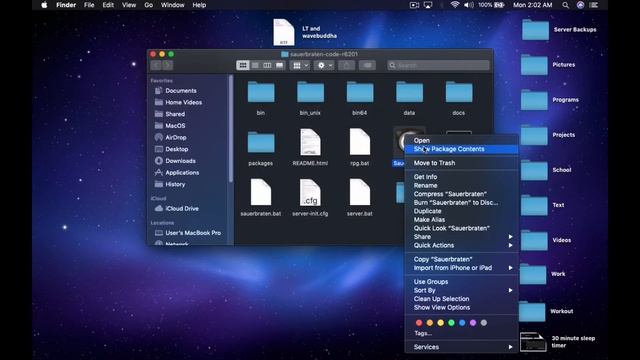Switch Finder to gallery view
The image size is (640, 360).
(280, 65)
